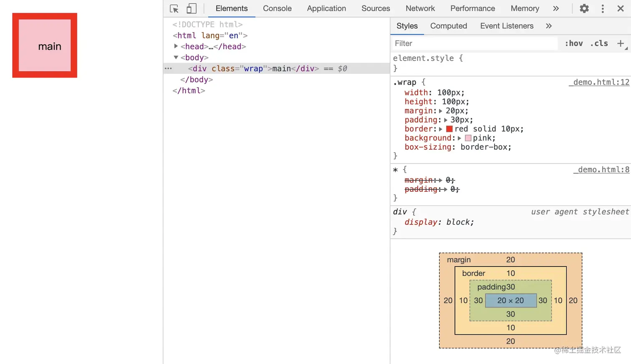The height and width of the screenshot is (364, 631).
Task: Expand the background shorthand property
Action: [459, 138]
